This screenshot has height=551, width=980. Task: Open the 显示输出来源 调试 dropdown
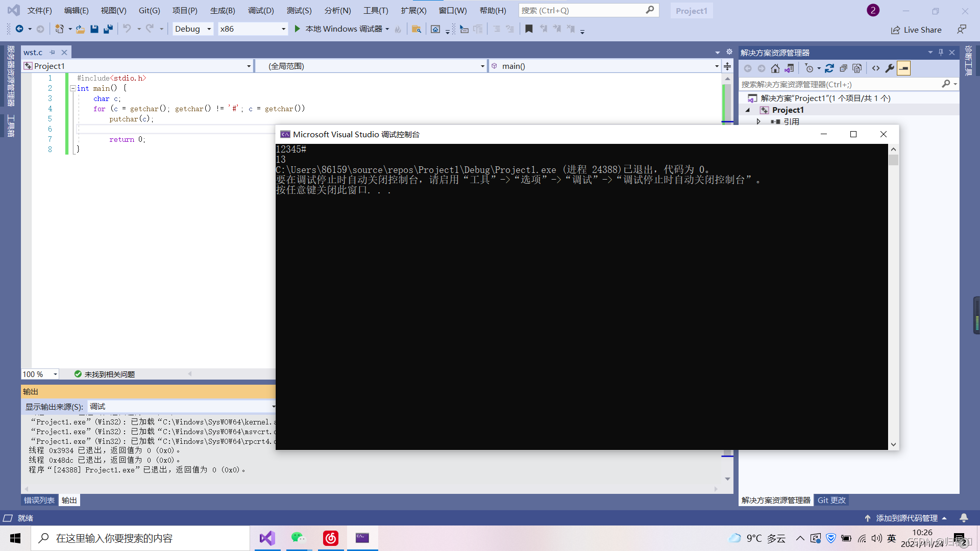point(182,407)
